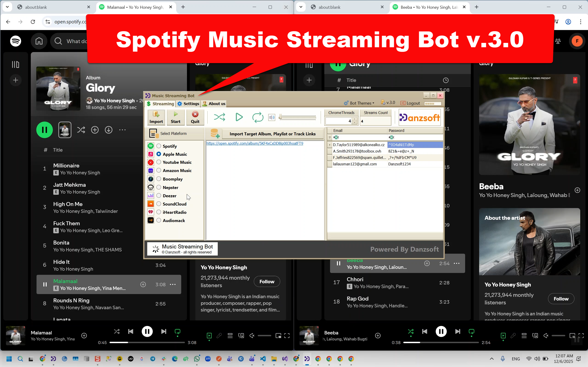
Task: Increase ChromeThreads with the up arrow
Action: click(354, 119)
